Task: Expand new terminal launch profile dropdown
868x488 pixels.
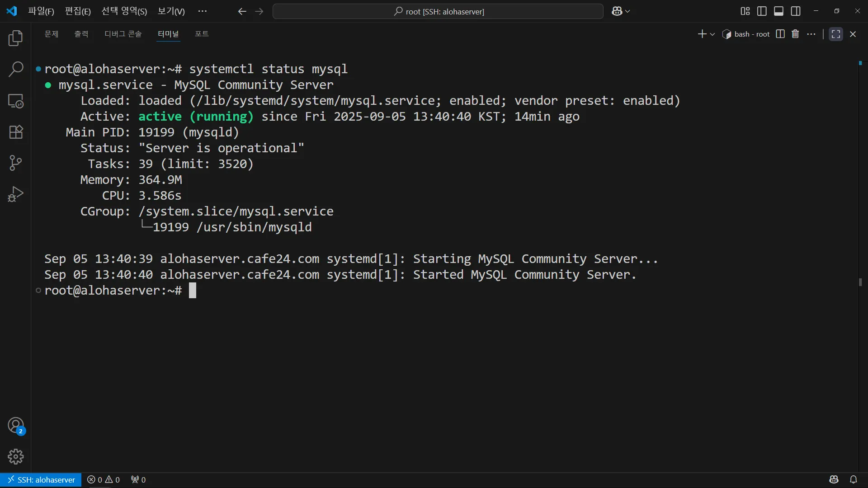Action: pos(712,34)
